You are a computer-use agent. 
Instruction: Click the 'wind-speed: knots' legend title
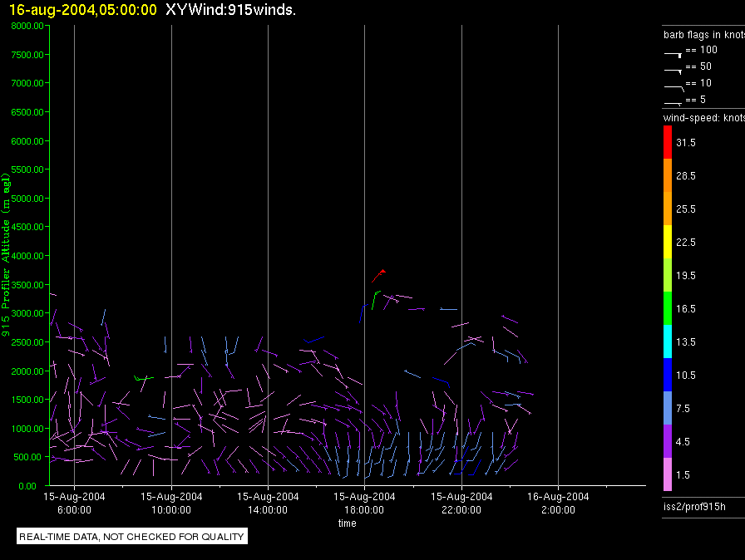[x=703, y=118]
